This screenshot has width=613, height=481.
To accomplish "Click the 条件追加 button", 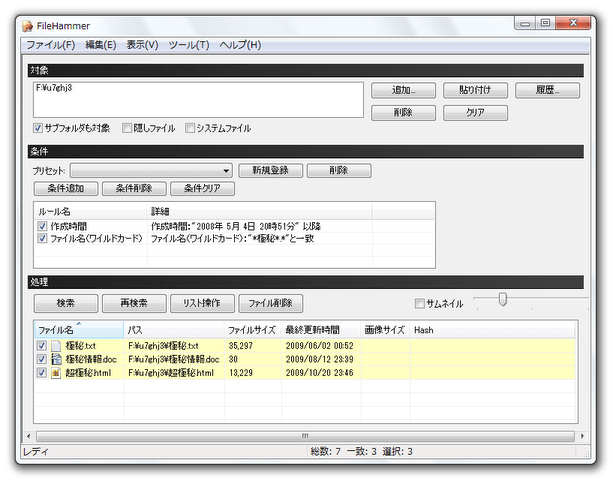I will [66, 188].
